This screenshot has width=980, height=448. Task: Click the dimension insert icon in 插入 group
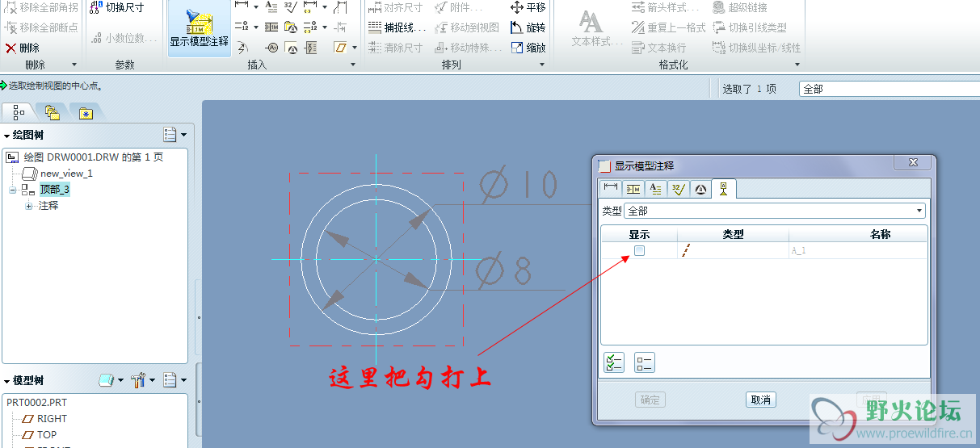pyautogui.click(x=242, y=6)
